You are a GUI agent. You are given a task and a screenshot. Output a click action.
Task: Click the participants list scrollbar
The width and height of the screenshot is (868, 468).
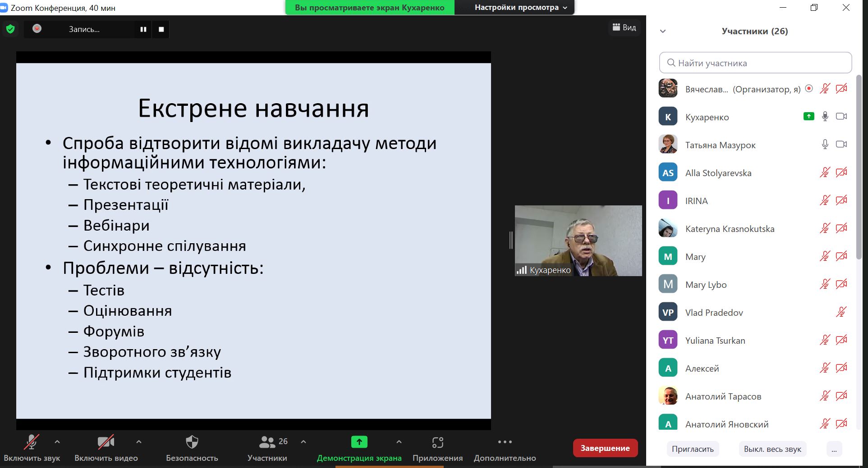(x=858, y=167)
